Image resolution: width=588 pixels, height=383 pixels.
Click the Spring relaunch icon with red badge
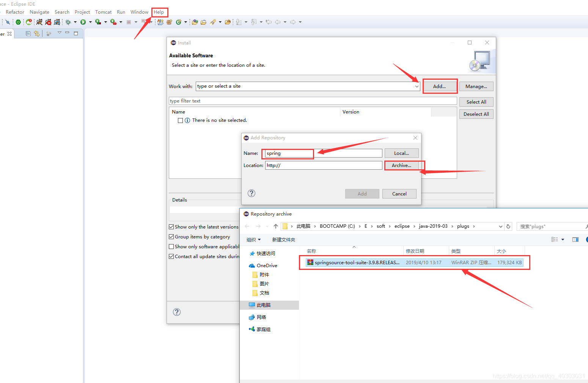[29, 22]
